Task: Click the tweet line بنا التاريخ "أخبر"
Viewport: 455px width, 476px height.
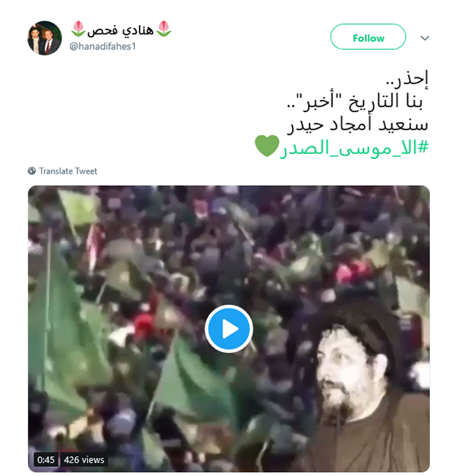Action: click(x=355, y=101)
